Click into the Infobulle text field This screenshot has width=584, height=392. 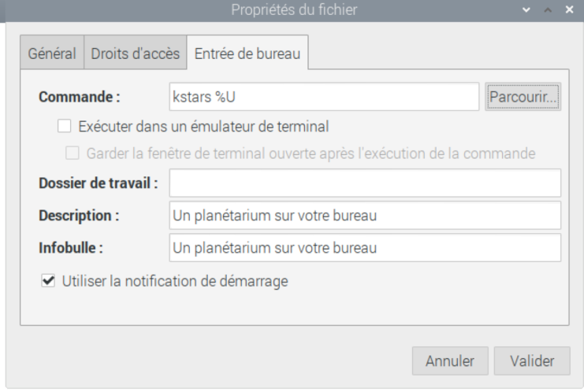pyautogui.click(x=365, y=247)
